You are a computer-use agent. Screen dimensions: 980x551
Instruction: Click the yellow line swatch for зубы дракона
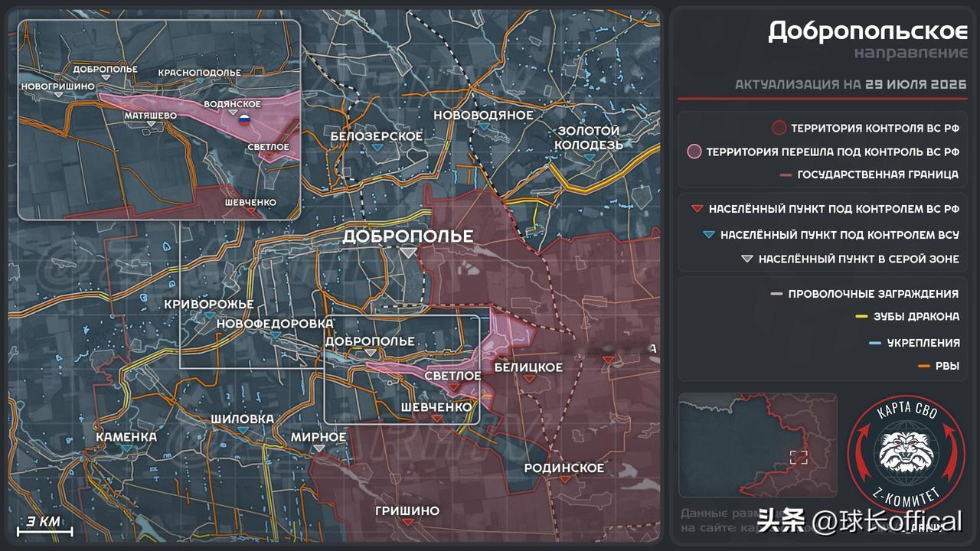[861, 317]
